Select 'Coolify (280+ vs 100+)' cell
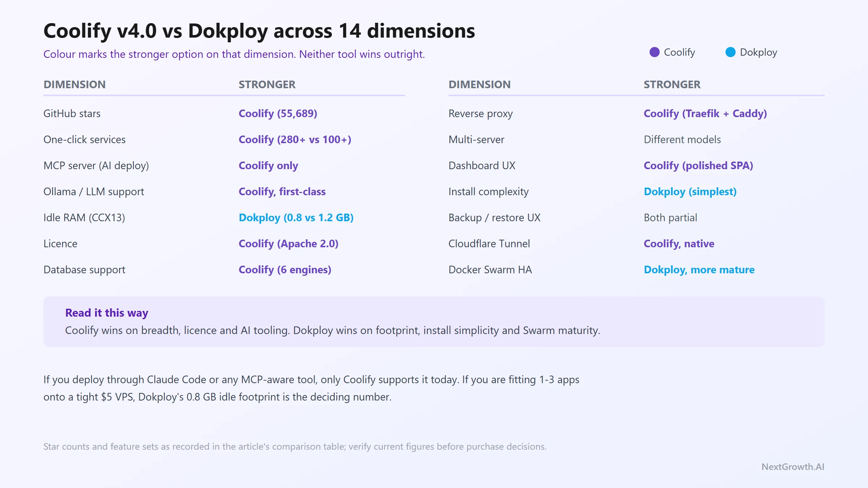 coord(295,140)
